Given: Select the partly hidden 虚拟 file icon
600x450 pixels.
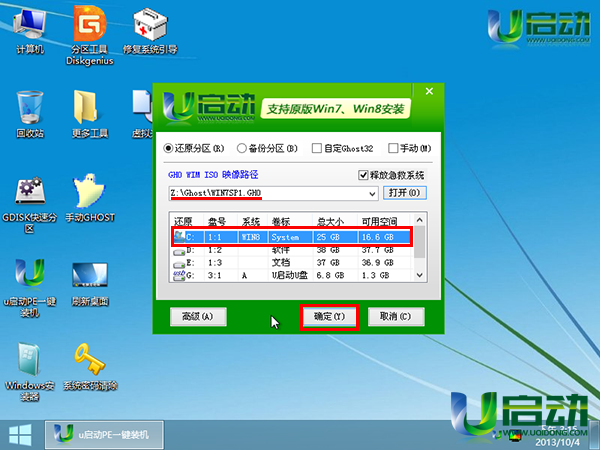Looking at the screenshot, I should point(142,114).
